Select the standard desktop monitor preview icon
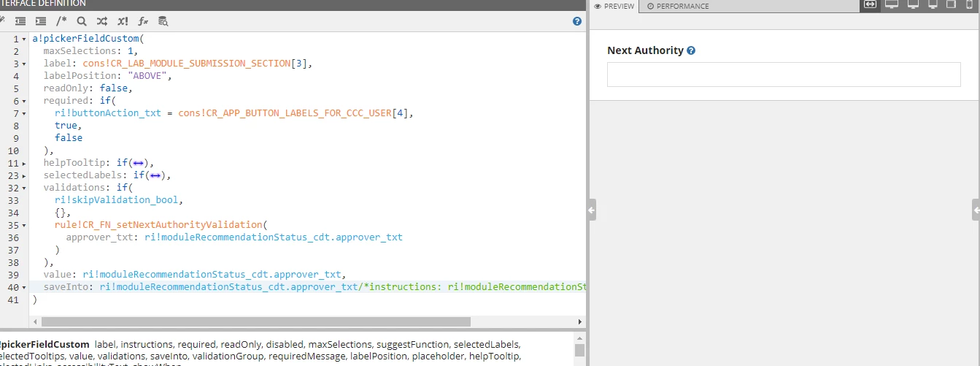Image resolution: width=980 pixels, height=366 pixels. tap(913, 4)
